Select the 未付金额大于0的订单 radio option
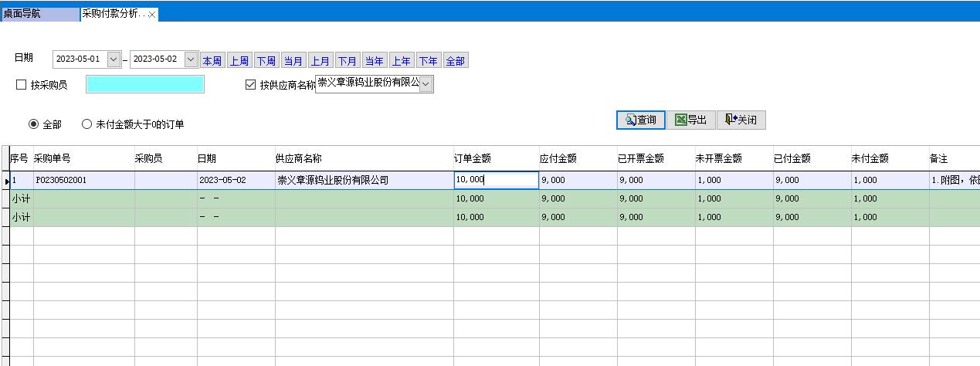The width and height of the screenshot is (980, 366). click(87, 124)
